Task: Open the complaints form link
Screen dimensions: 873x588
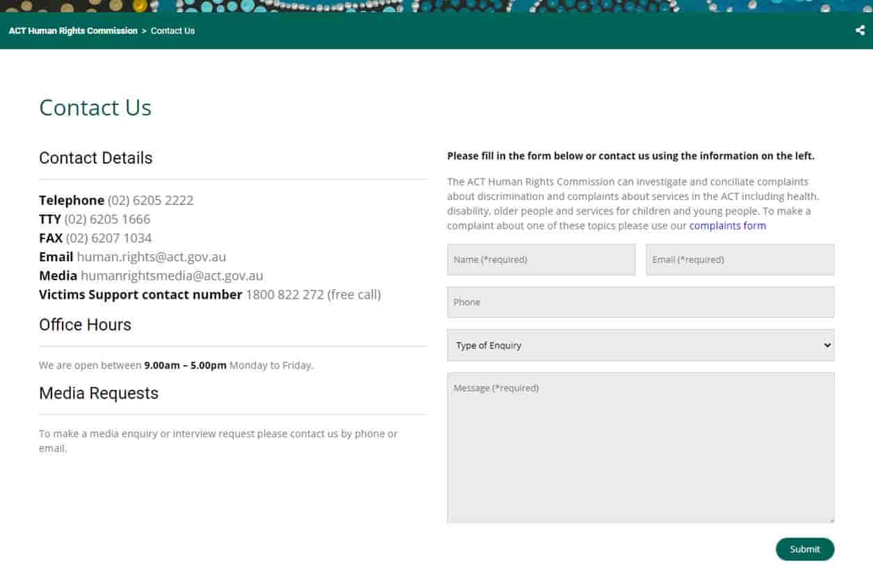Action: tap(728, 226)
